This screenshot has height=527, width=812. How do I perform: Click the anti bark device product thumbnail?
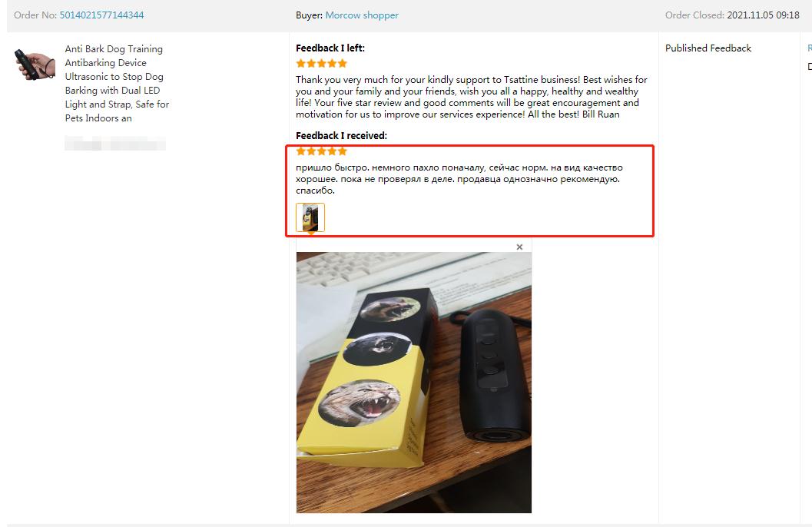tap(35, 65)
